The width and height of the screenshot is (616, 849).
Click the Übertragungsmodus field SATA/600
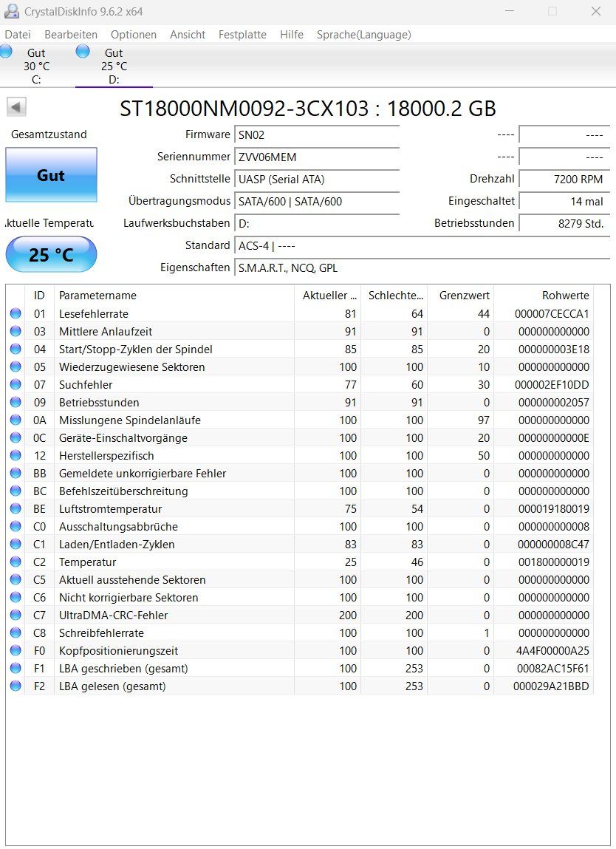317,202
